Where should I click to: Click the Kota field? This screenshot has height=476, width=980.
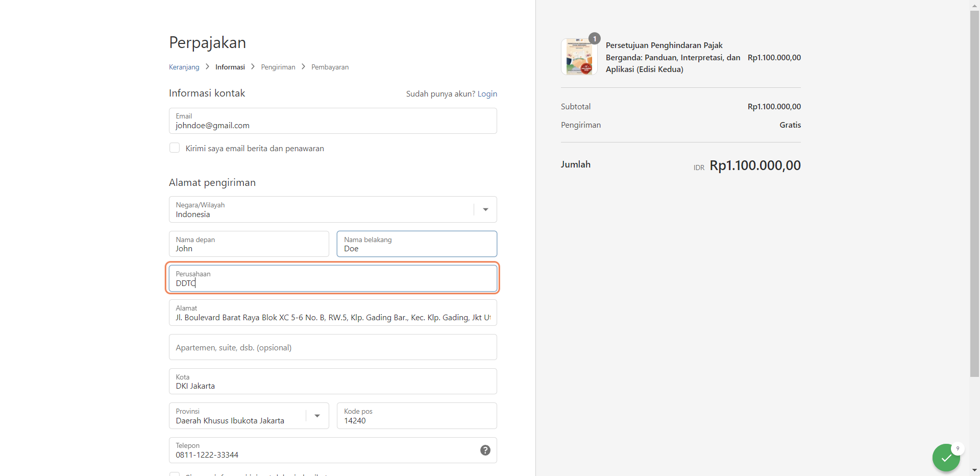pos(333,382)
